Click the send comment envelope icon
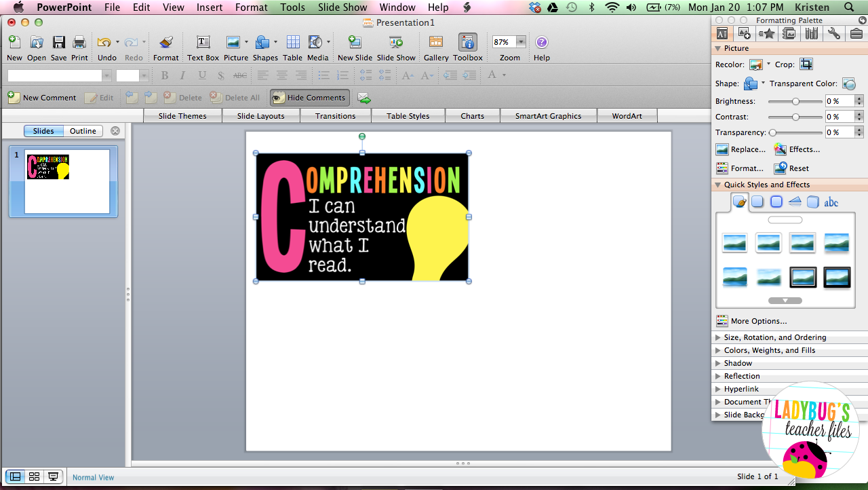The height and width of the screenshot is (490, 868). 364,98
